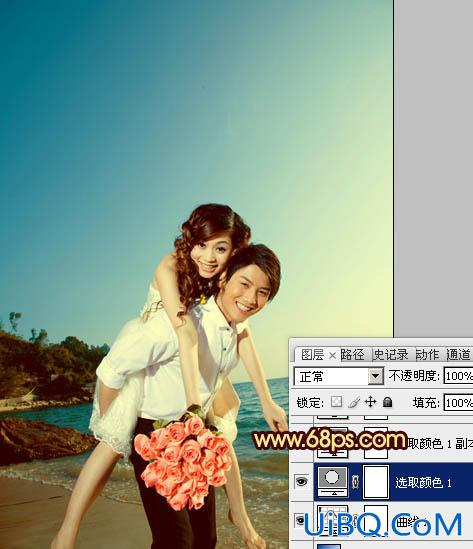Click link icon on 选取颜色 1 layer
Screen dimensions: 473x549
[356, 482]
